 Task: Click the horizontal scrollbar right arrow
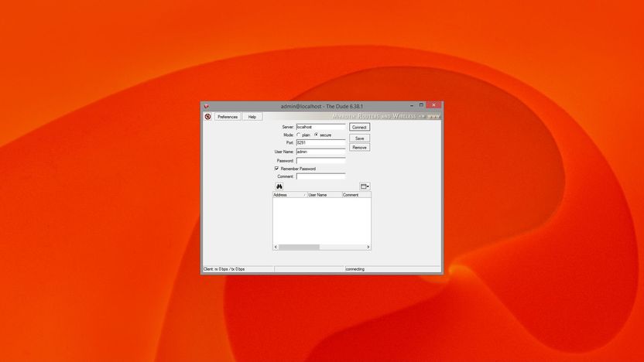point(368,247)
